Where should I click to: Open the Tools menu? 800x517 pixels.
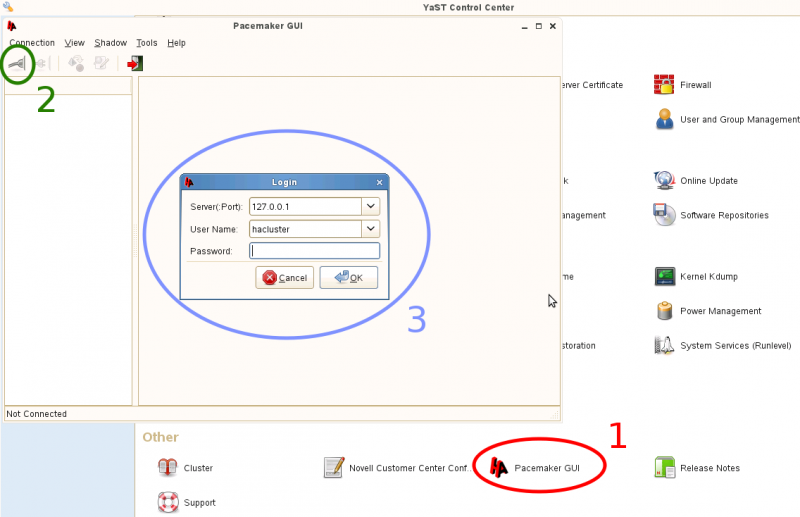click(146, 43)
